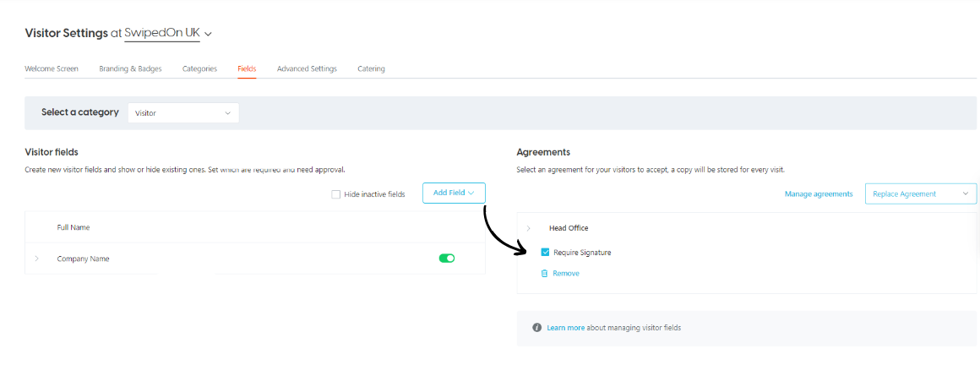Go to the Advanced Settings tab
Viewport: 980px width, 365px height.
point(307,68)
